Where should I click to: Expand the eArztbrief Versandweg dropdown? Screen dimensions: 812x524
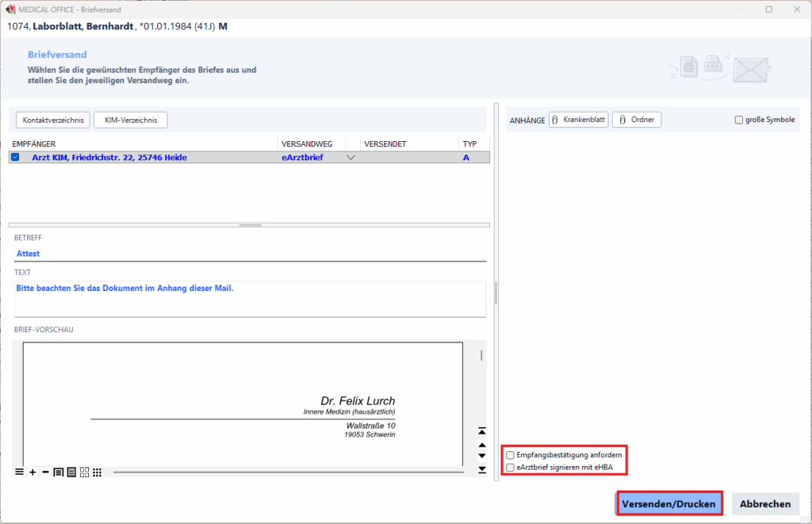(351, 158)
